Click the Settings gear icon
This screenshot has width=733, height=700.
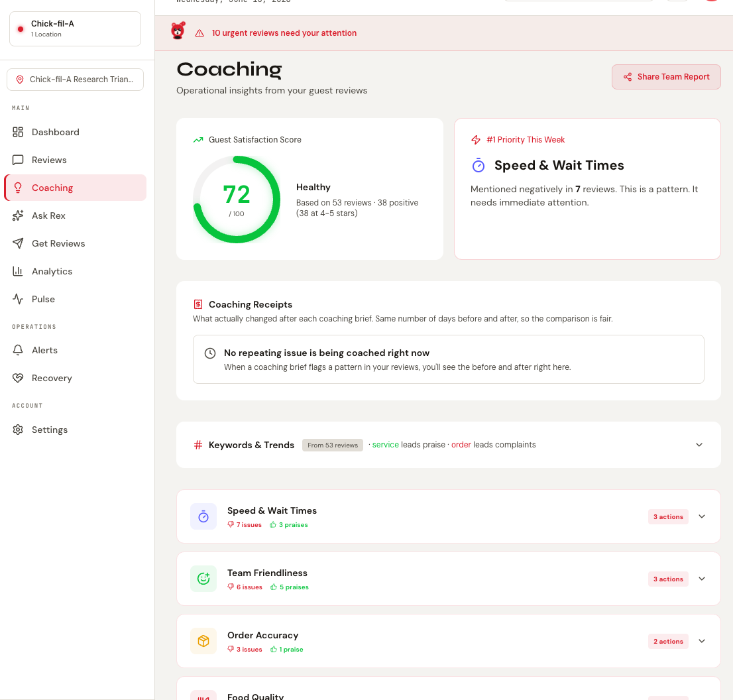coord(18,430)
